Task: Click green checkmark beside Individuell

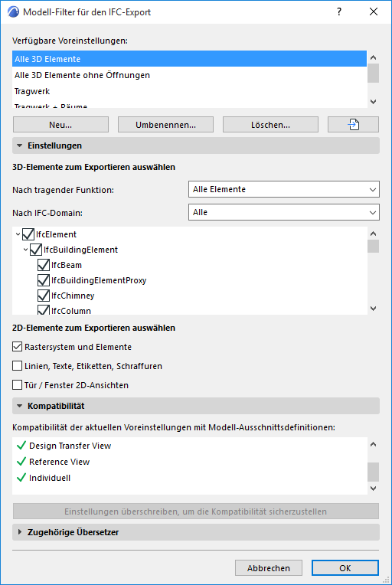Action: click(21, 477)
